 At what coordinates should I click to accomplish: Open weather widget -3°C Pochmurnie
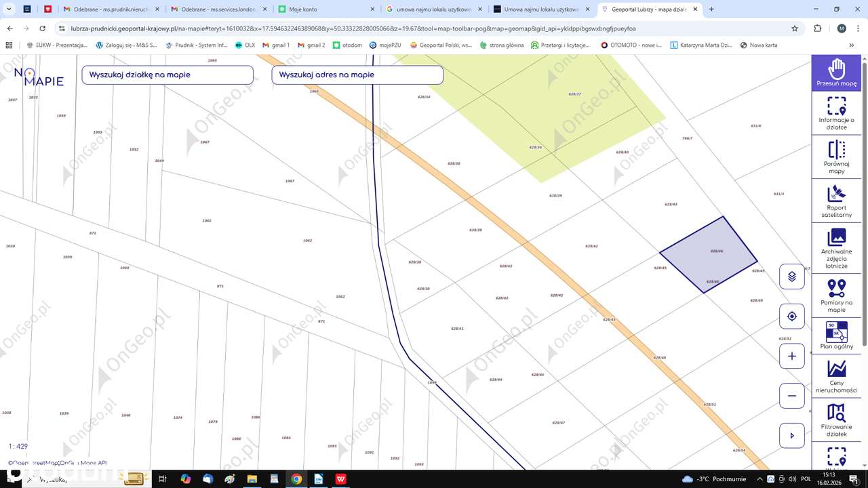(x=715, y=479)
